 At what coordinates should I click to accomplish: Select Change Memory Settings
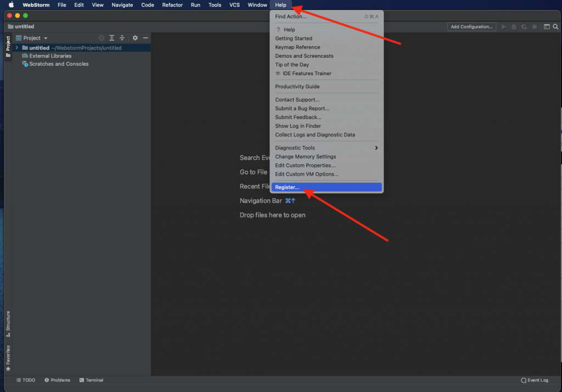[327, 156]
